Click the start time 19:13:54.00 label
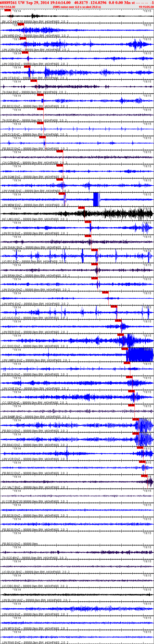The image size is (154, 644). pos(8,7)
